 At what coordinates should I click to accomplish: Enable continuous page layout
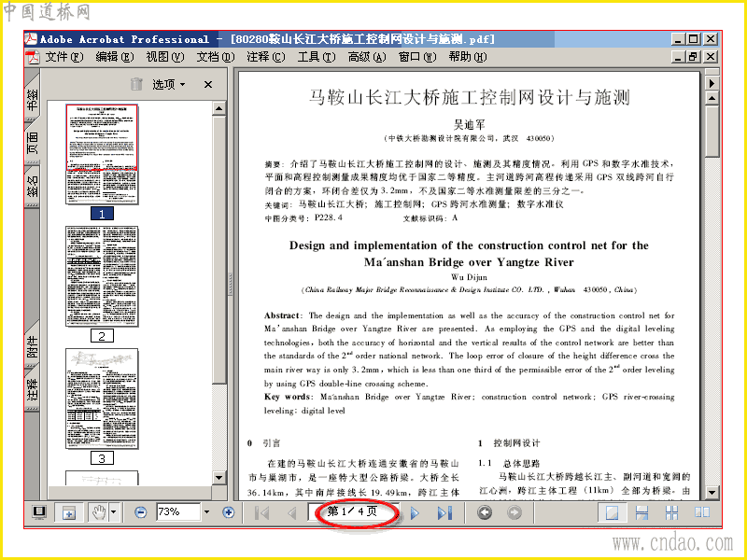tap(641, 512)
